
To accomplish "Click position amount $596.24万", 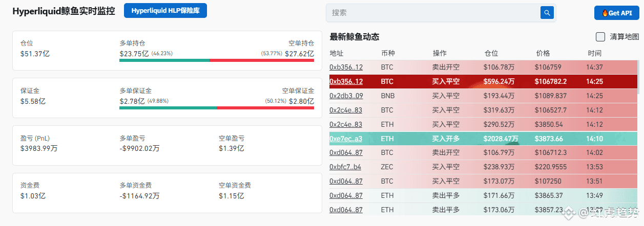I will pos(499,81).
